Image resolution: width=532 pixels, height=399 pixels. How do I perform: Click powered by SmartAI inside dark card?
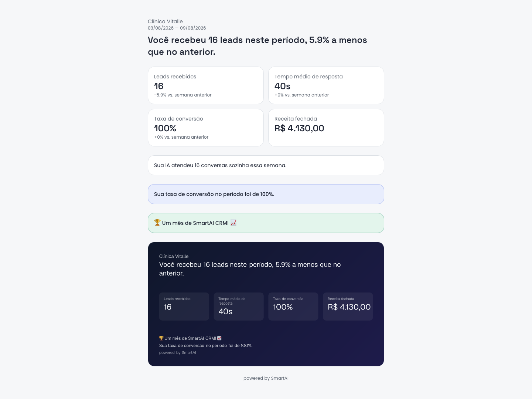(x=178, y=353)
